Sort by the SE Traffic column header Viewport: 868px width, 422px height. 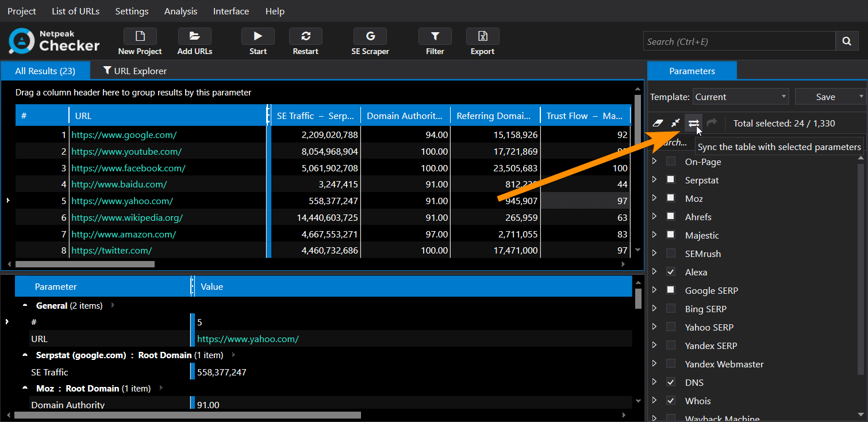coord(316,116)
